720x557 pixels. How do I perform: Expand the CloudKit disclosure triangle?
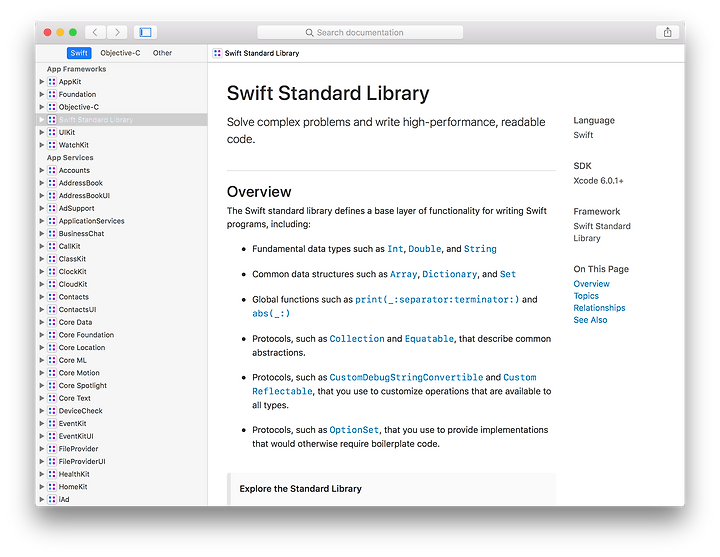(42, 284)
